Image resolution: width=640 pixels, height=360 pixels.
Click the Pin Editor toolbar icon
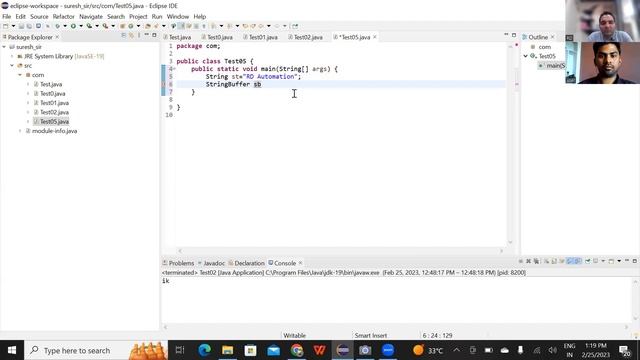295,26
